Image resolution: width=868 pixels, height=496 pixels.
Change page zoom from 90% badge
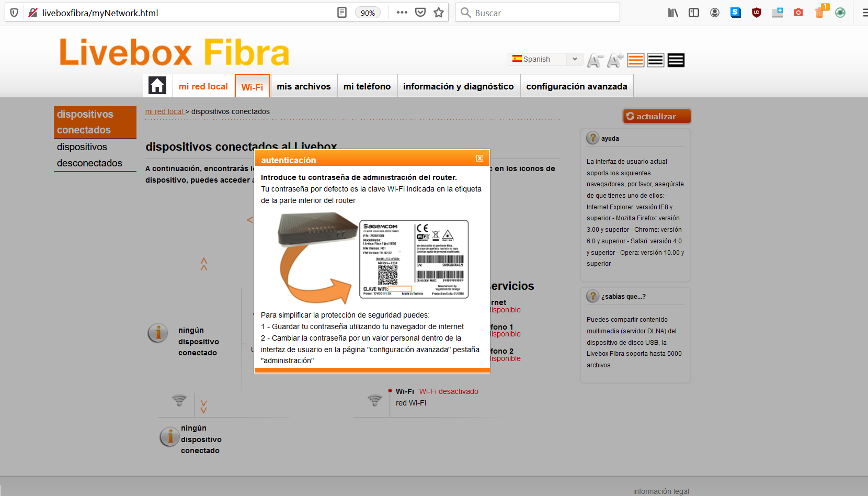pos(368,13)
